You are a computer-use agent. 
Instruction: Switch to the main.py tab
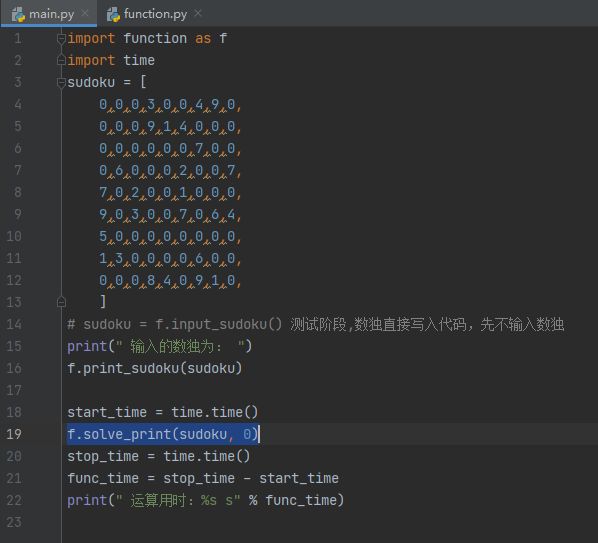click(x=49, y=14)
